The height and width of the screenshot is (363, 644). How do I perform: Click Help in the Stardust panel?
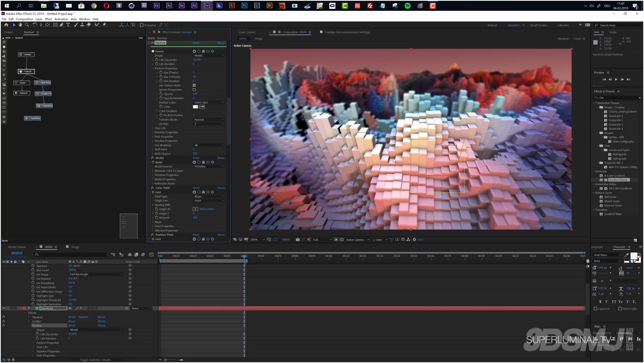(x=141, y=38)
